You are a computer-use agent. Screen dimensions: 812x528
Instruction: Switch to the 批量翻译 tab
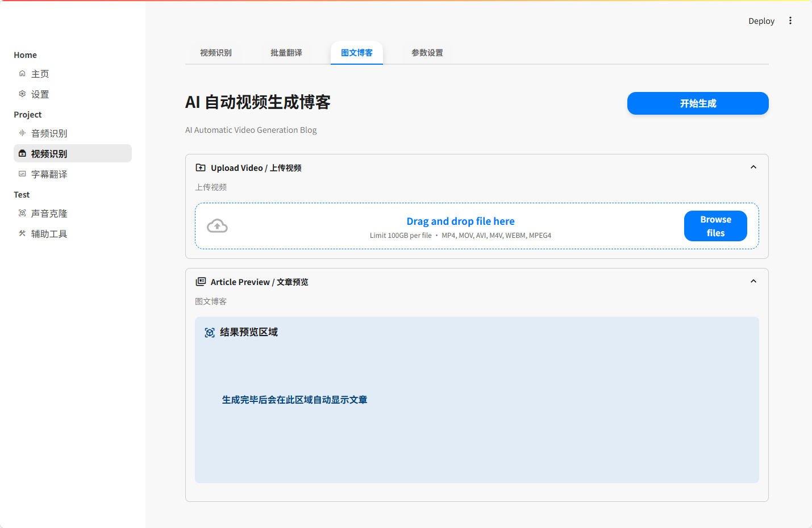tap(286, 53)
